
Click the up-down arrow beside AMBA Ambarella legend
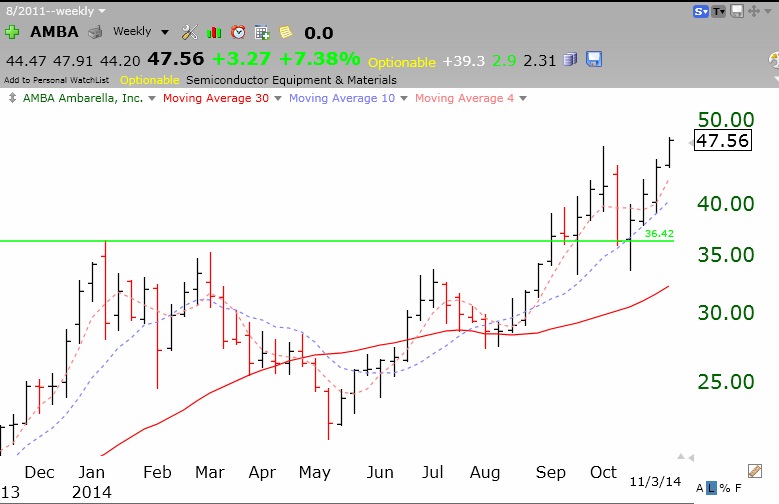point(12,98)
